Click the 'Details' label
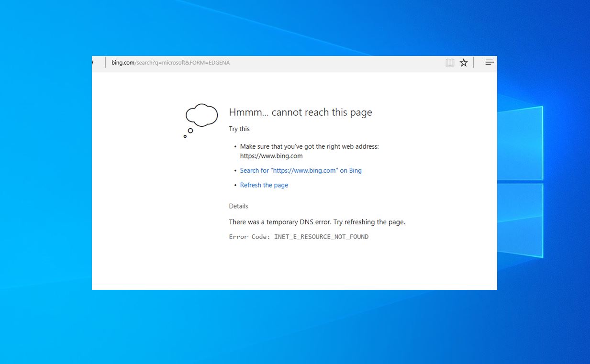The height and width of the screenshot is (364, 590). point(238,206)
